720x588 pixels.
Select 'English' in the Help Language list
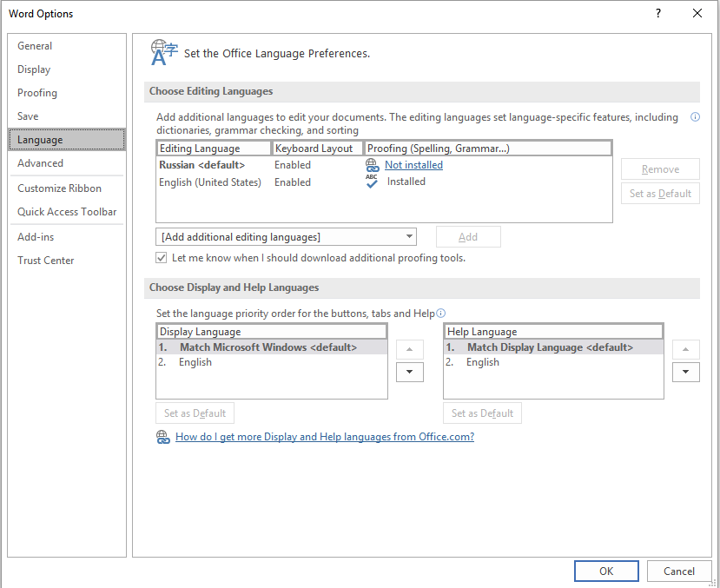(553, 362)
